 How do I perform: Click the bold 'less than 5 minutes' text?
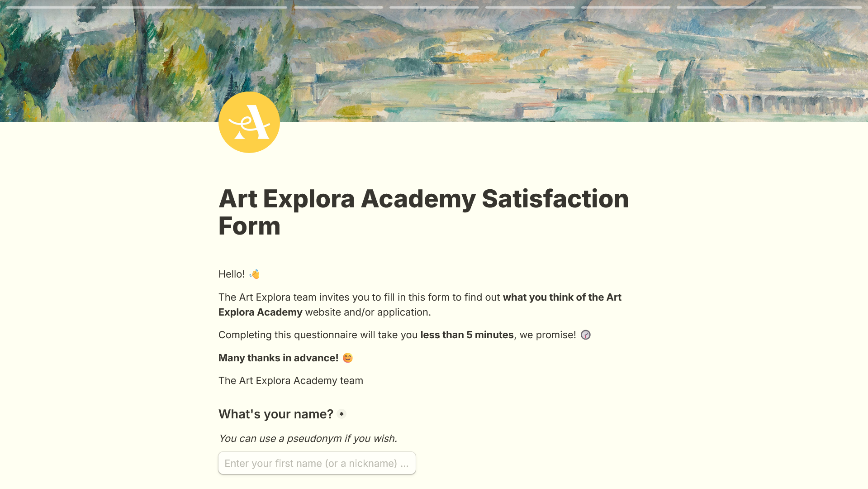(467, 335)
